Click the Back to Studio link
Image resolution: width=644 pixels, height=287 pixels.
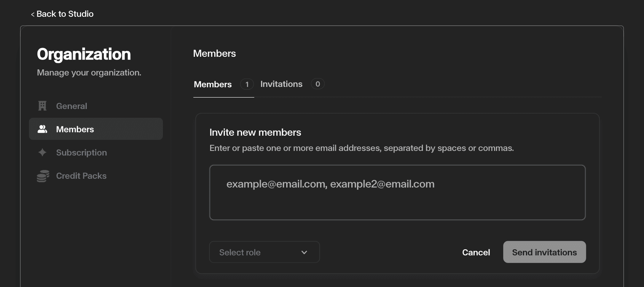click(x=65, y=14)
